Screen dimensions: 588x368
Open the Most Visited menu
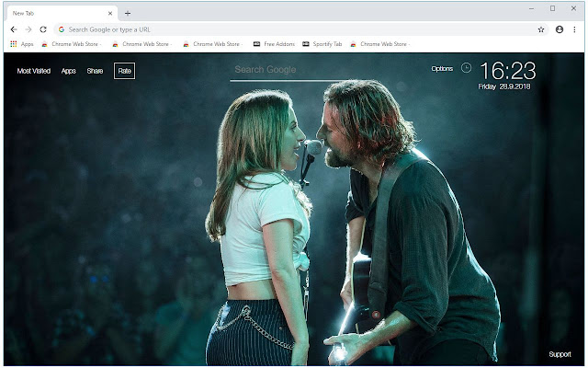click(34, 71)
